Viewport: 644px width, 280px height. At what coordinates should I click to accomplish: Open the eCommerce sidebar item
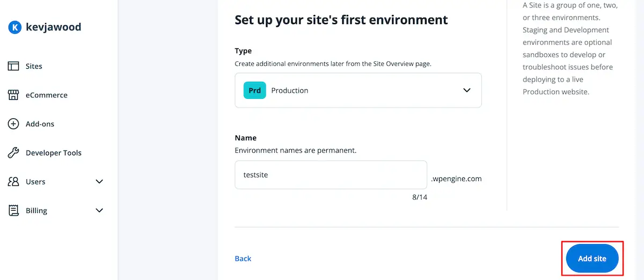pyautogui.click(x=47, y=95)
